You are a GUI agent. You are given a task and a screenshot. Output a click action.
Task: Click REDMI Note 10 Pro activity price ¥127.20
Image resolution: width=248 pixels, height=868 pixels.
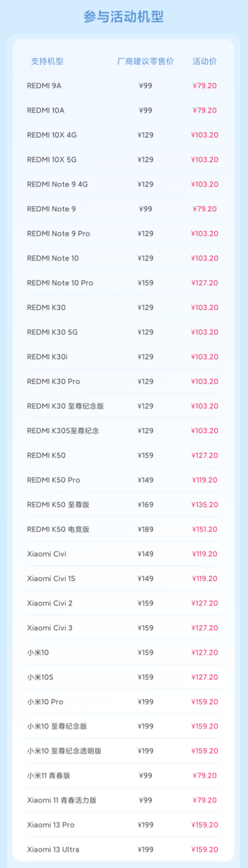(x=205, y=283)
